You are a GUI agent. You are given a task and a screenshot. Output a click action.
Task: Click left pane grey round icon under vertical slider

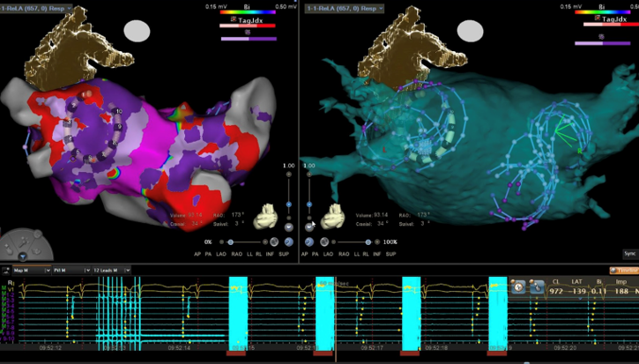[x=289, y=227]
